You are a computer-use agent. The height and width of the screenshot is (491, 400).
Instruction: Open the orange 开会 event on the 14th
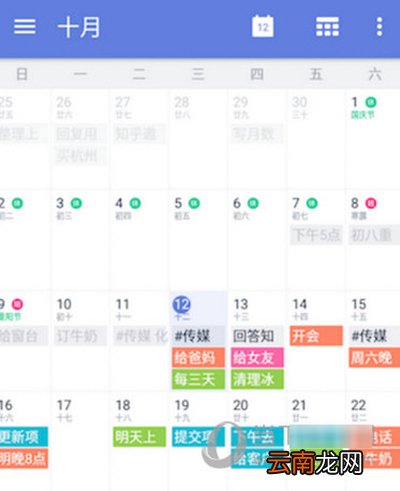coord(316,336)
